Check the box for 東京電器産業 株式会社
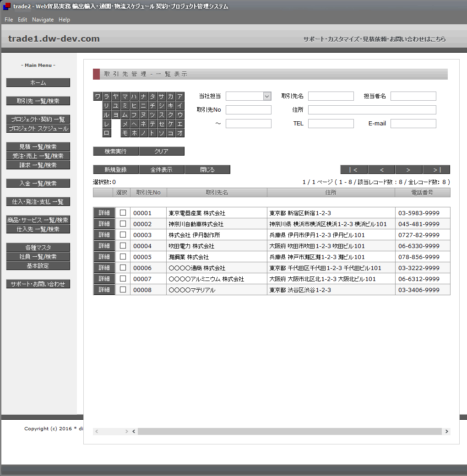Image resolution: width=467 pixels, height=476 pixels. click(123, 213)
